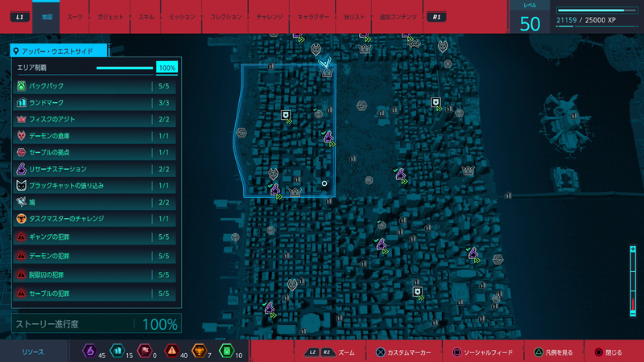Select the ブラックキャットの張り込み cat icon

click(22, 186)
